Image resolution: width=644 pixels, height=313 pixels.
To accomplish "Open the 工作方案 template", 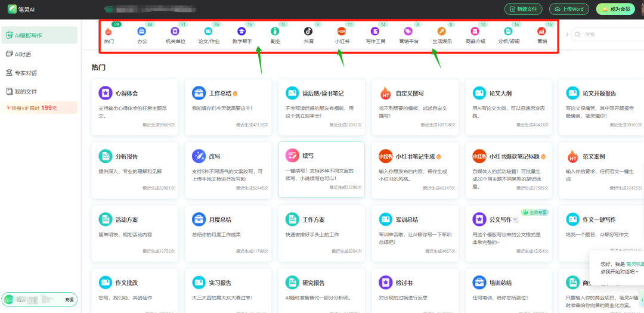I will [x=321, y=233].
